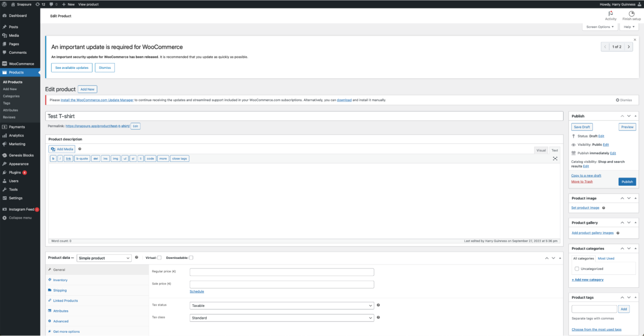
Task: Click in the Regular price field
Action: (282, 272)
